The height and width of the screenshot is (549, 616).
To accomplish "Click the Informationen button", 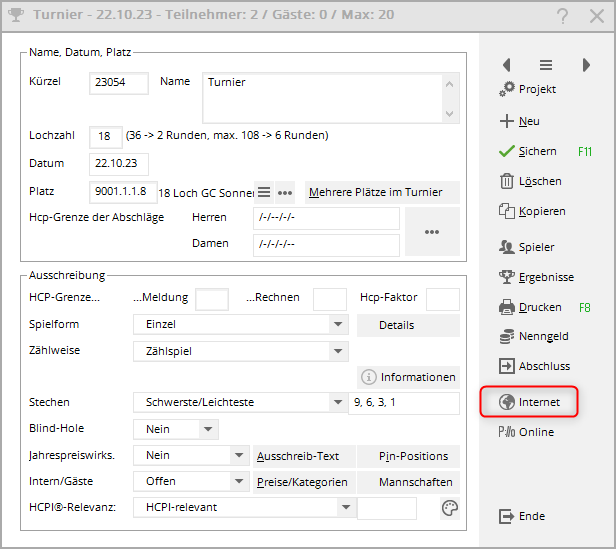I will [409, 377].
